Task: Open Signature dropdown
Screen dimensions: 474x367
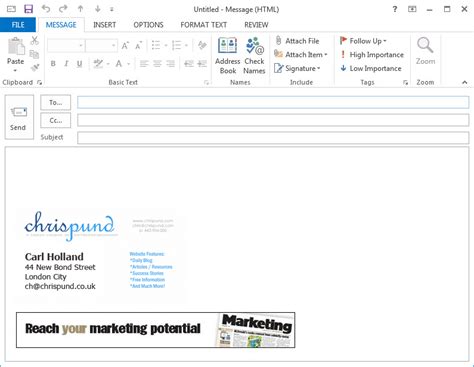Action: [297, 68]
